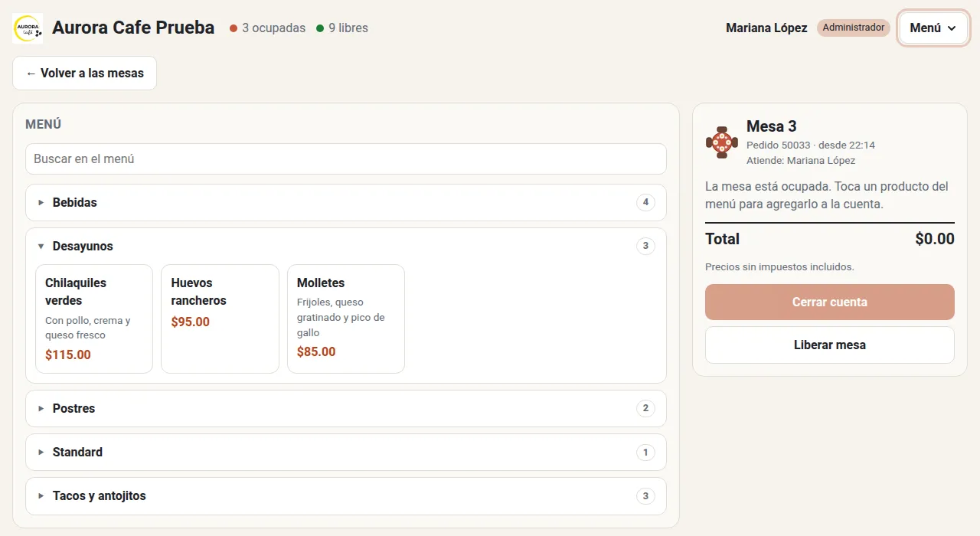980x536 pixels.
Task: Go back with Volver a las mesas
Action: coord(84,74)
